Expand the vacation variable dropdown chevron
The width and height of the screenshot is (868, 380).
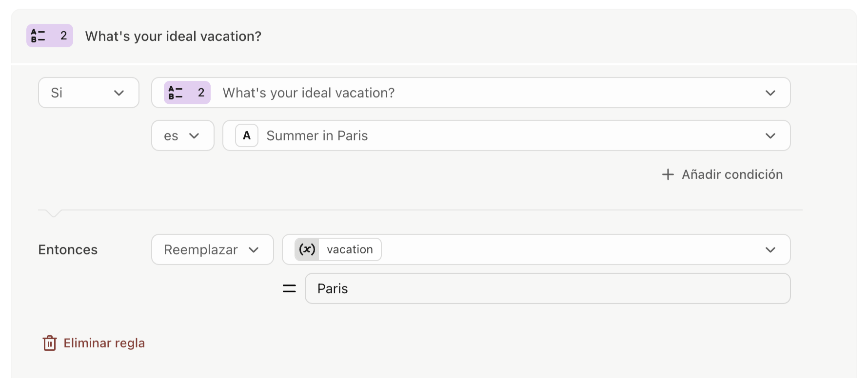click(x=770, y=249)
